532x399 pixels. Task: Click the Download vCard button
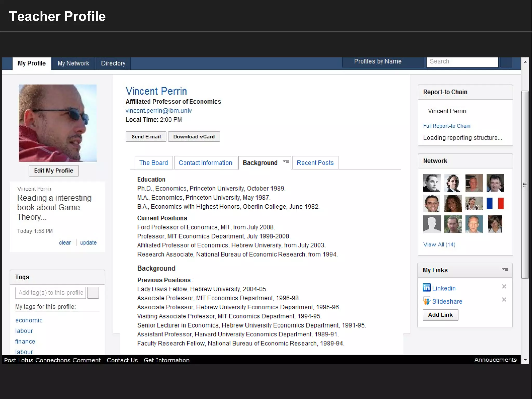pyautogui.click(x=194, y=137)
